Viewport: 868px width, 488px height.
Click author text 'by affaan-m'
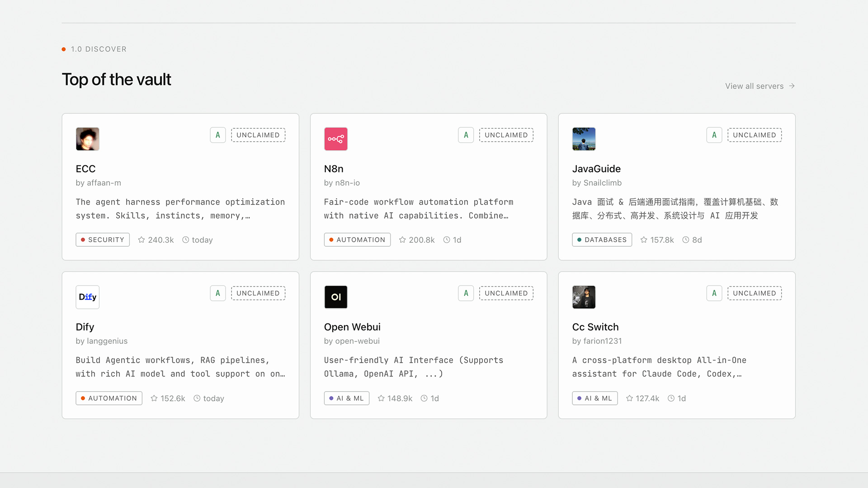coord(99,183)
